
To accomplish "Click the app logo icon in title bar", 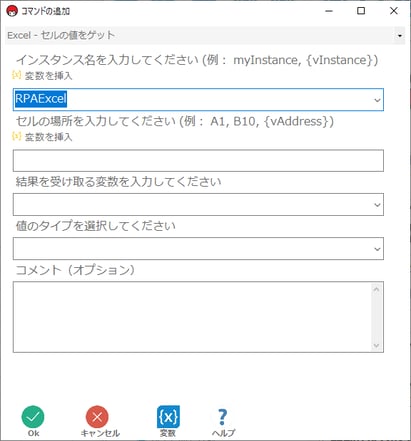I will (12, 11).
